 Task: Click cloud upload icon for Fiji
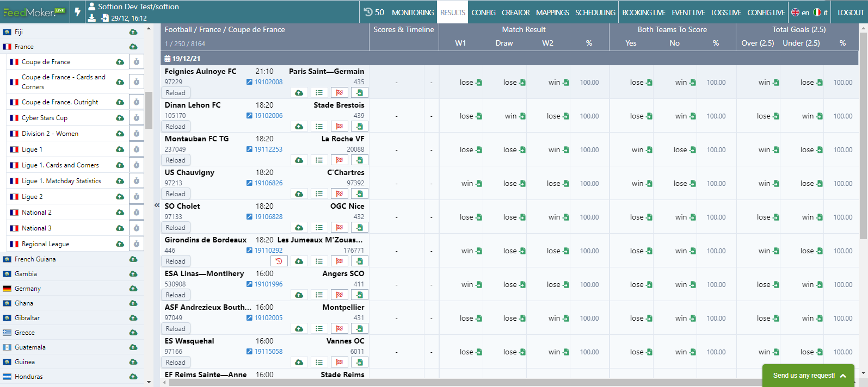coord(133,32)
